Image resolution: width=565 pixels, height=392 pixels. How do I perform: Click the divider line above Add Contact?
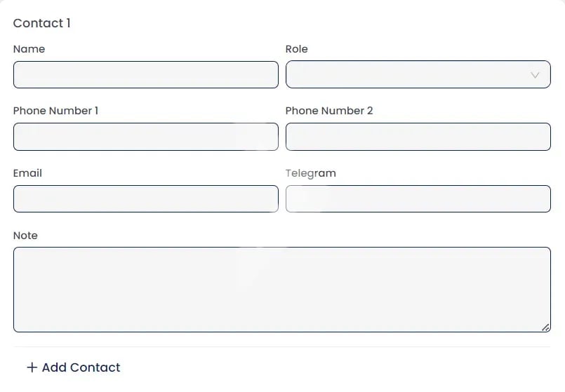click(281, 346)
